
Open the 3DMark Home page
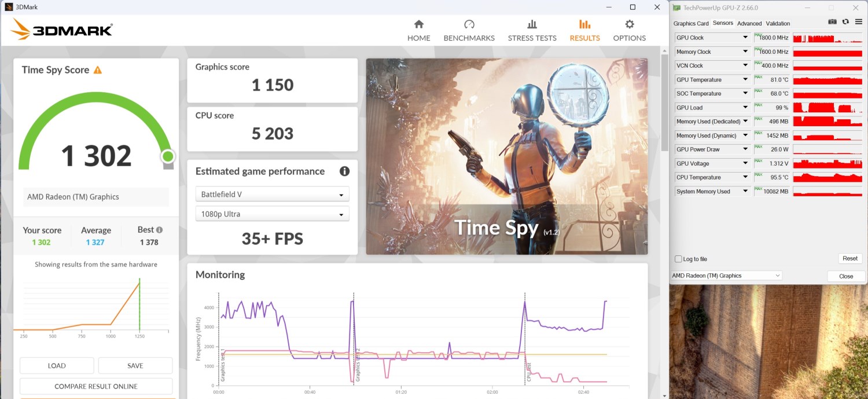[418, 31]
